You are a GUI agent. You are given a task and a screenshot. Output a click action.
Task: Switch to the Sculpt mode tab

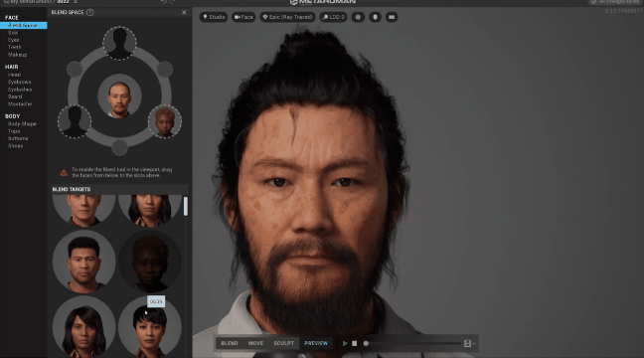point(284,343)
